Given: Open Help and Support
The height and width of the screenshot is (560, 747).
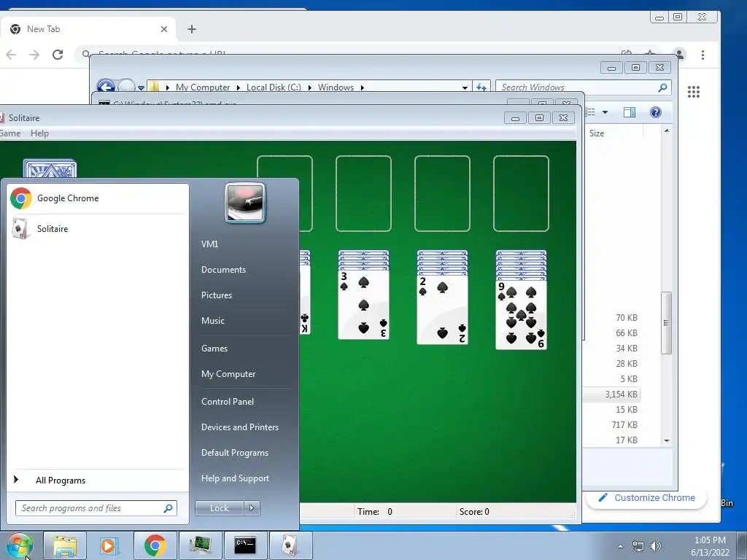Looking at the screenshot, I should (x=235, y=478).
